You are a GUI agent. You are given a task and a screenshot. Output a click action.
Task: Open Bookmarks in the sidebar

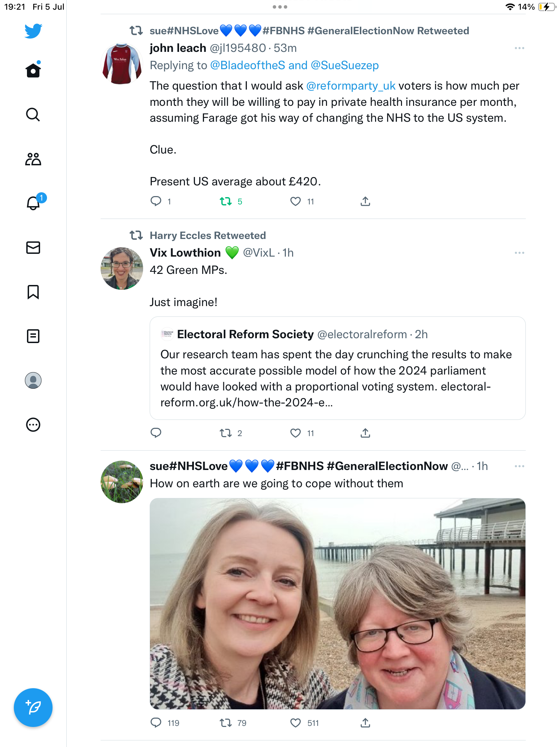(x=33, y=292)
